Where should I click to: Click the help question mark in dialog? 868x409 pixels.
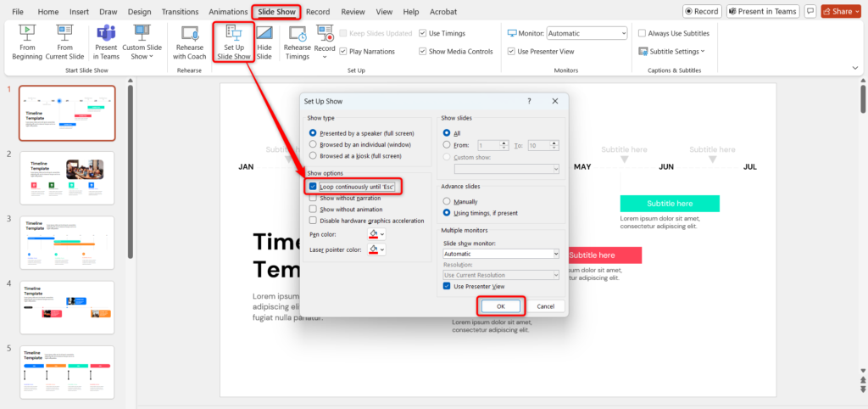coord(529,101)
